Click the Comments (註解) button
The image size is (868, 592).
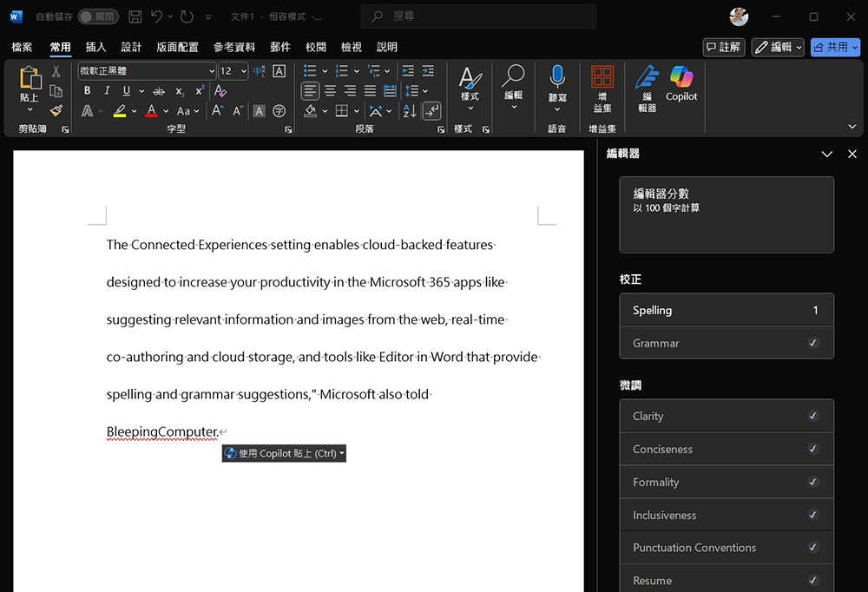click(x=724, y=47)
